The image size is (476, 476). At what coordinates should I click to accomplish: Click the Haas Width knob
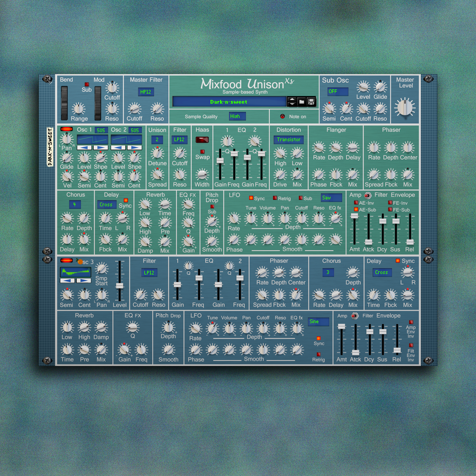tap(202, 175)
